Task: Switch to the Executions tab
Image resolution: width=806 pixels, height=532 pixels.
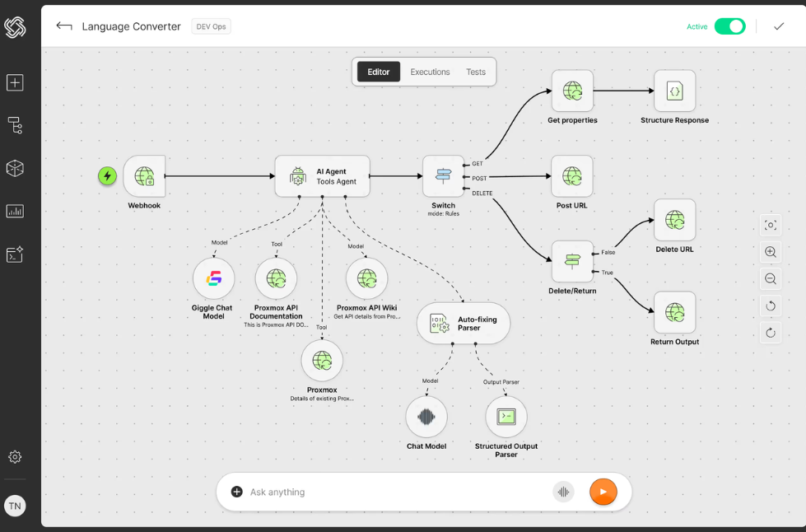Action: [430, 72]
